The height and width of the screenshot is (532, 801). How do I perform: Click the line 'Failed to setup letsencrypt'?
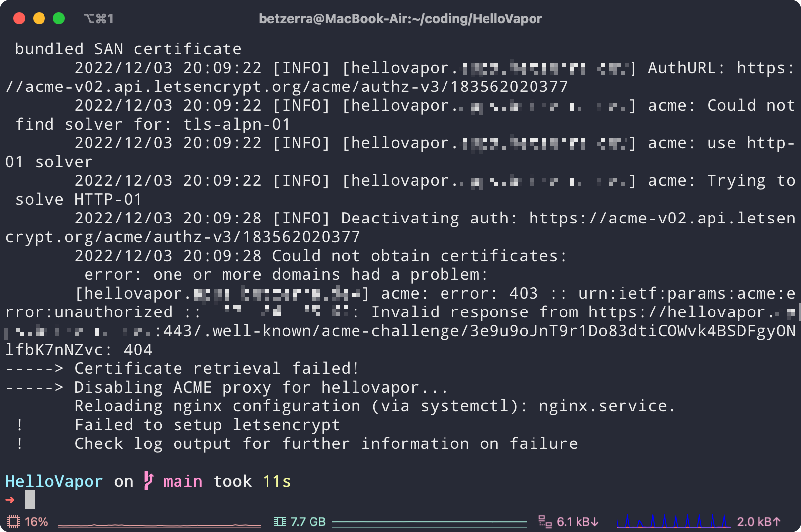pyautogui.click(x=208, y=425)
